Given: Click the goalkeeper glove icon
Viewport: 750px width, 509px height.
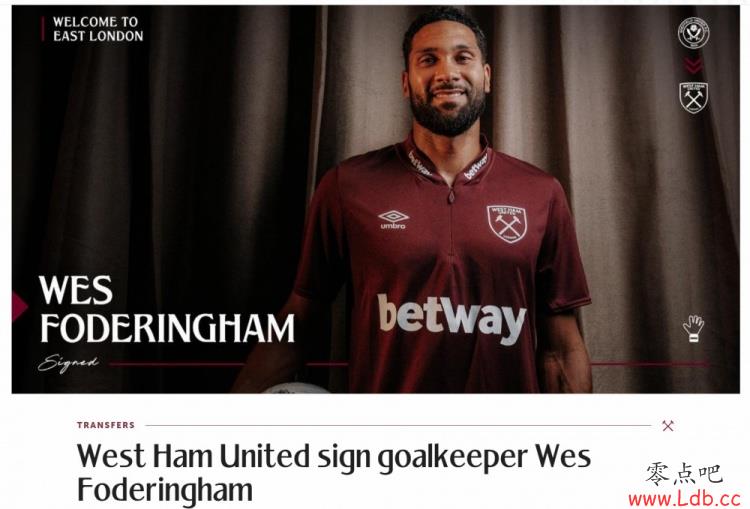Looking at the screenshot, I should coord(693,328).
